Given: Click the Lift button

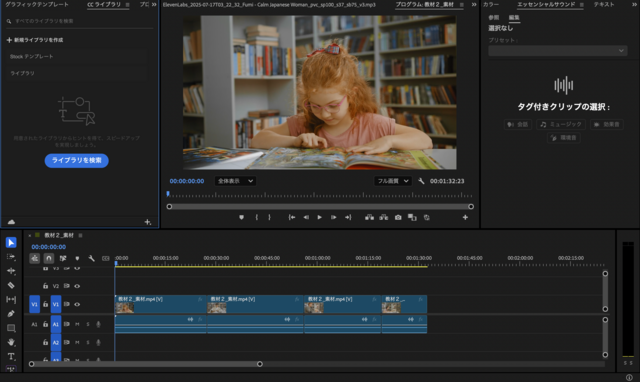Looking at the screenshot, I should coord(369,218).
